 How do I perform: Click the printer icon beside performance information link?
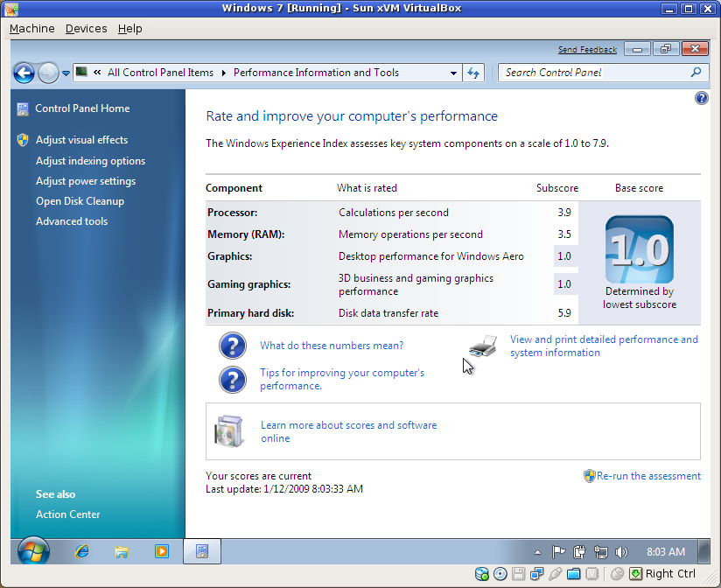coord(482,346)
